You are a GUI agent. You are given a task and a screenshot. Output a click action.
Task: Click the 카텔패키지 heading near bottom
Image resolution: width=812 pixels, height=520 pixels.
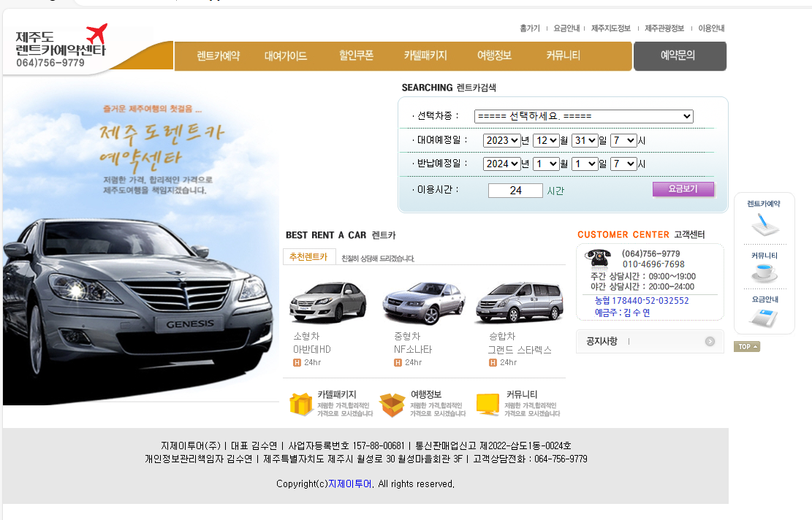337,394
